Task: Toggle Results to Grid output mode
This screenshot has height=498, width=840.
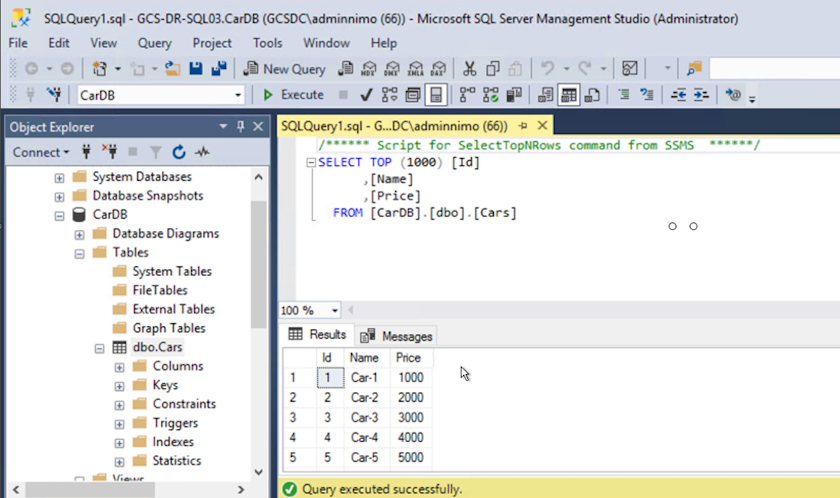Action: click(x=568, y=95)
